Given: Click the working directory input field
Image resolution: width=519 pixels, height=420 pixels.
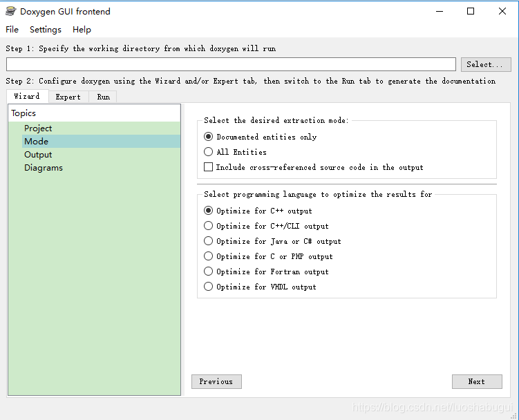Looking at the screenshot, I should [231, 64].
